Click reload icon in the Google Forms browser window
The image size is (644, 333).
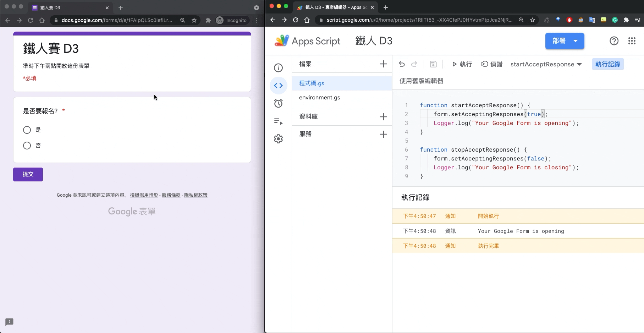pyautogui.click(x=31, y=20)
